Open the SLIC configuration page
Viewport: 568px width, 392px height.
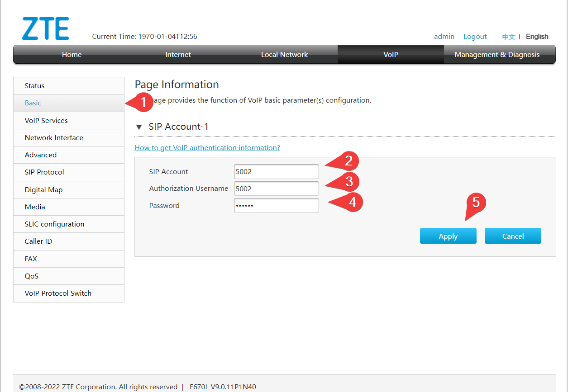(x=54, y=224)
